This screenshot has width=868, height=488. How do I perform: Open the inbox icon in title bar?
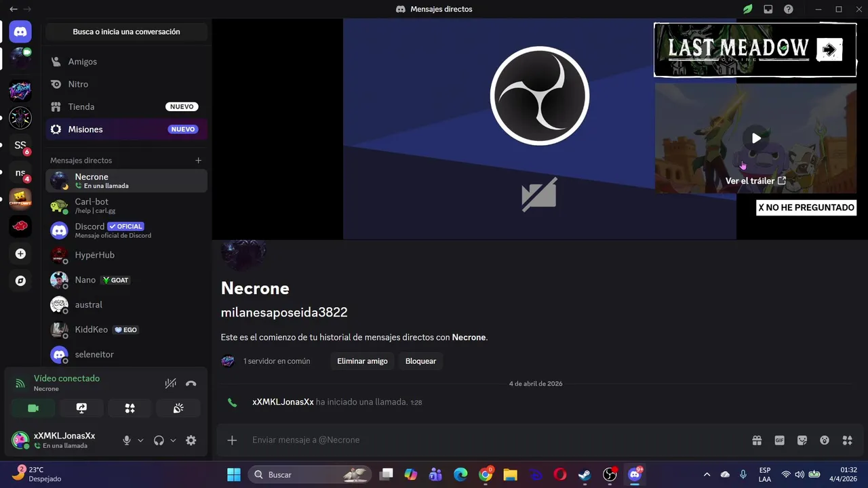tap(768, 9)
